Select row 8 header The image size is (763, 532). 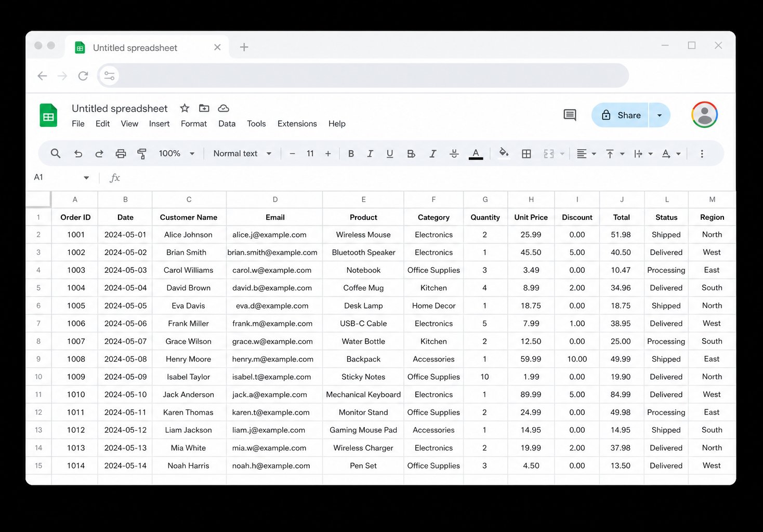point(38,341)
